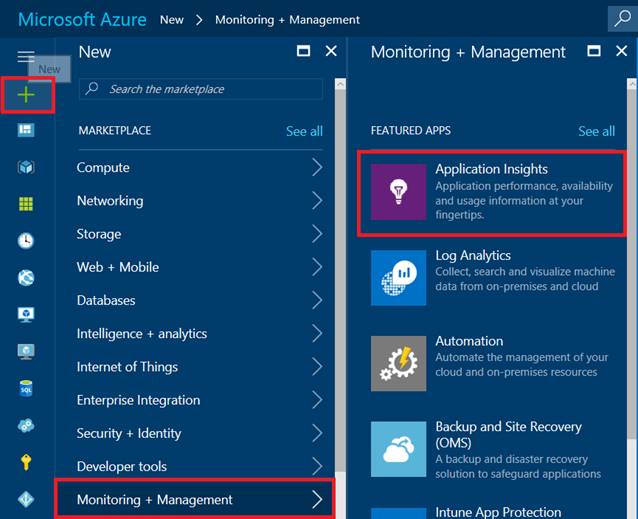
Task: Close the New blade
Action: [331, 51]
